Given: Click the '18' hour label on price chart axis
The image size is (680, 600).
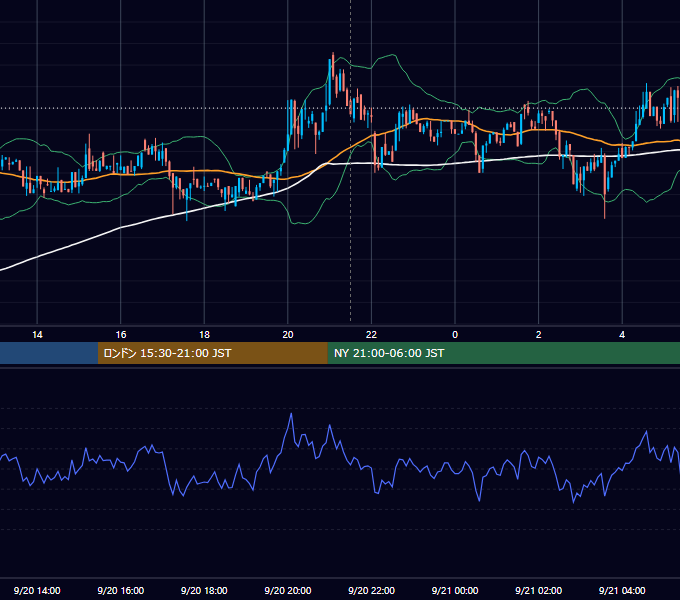Looking at the screenshot, I should (204, 335).
